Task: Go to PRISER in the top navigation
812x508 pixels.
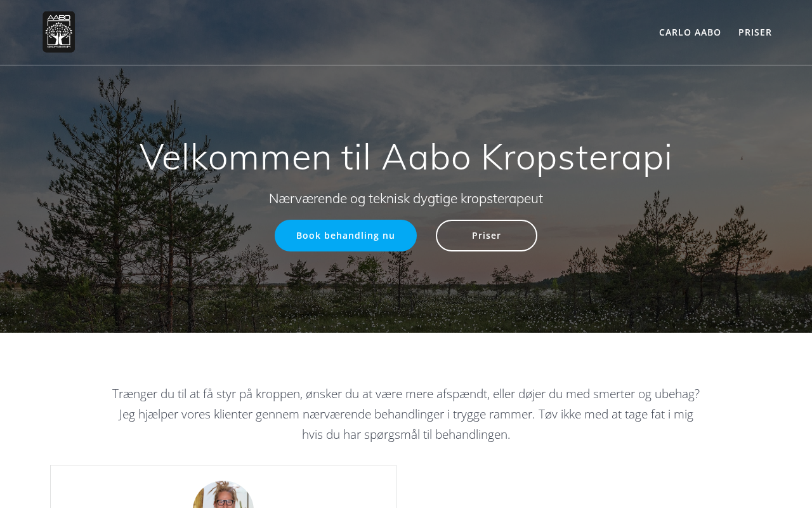Action: coord(755,32)
